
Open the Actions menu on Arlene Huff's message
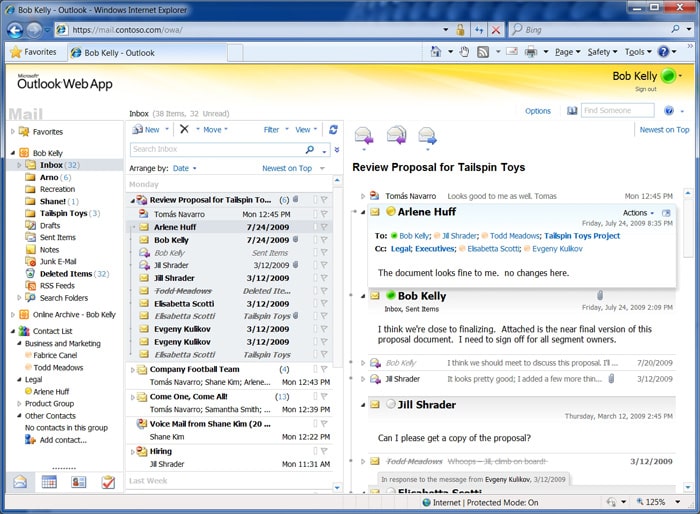pyautogui.click(x=638, y=213)
